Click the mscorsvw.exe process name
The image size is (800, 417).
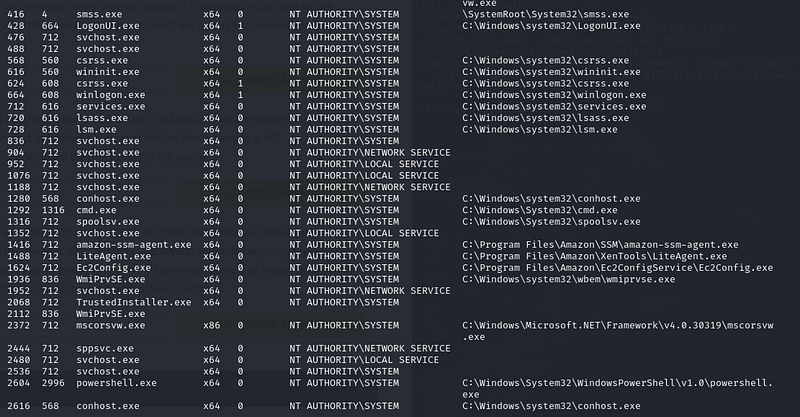[111, 325]
